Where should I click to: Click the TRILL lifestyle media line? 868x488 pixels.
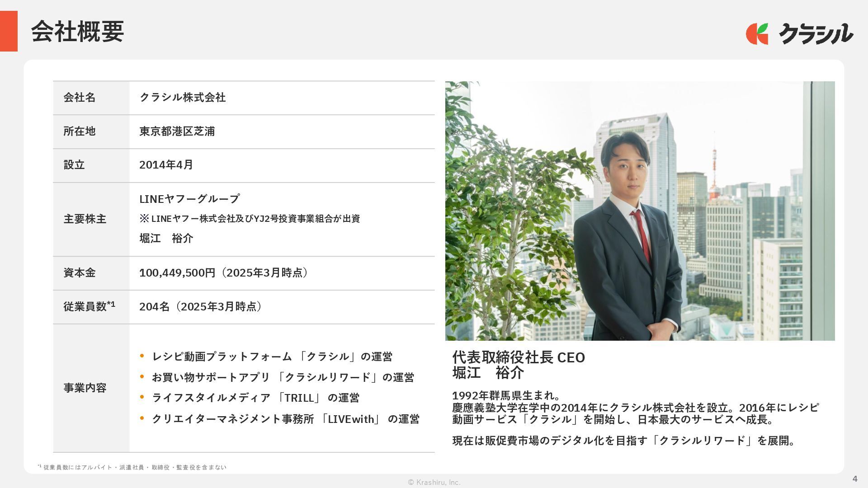(255, 398)
